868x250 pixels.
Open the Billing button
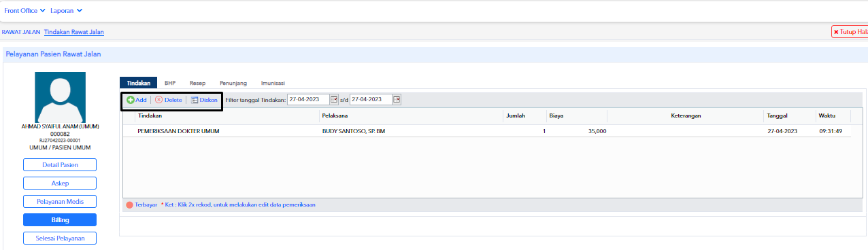click(x=60, y=220)
